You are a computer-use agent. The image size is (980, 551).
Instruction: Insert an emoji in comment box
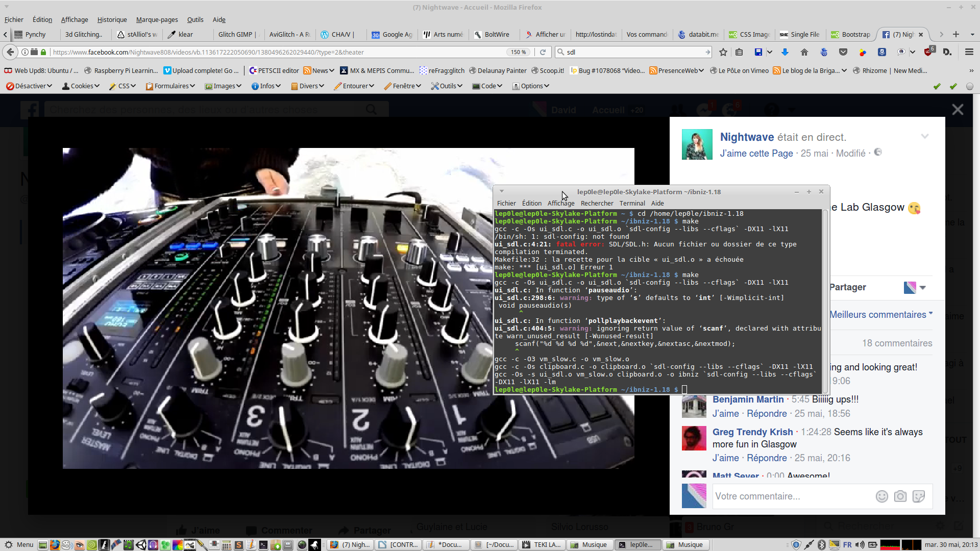coord(881,496)
